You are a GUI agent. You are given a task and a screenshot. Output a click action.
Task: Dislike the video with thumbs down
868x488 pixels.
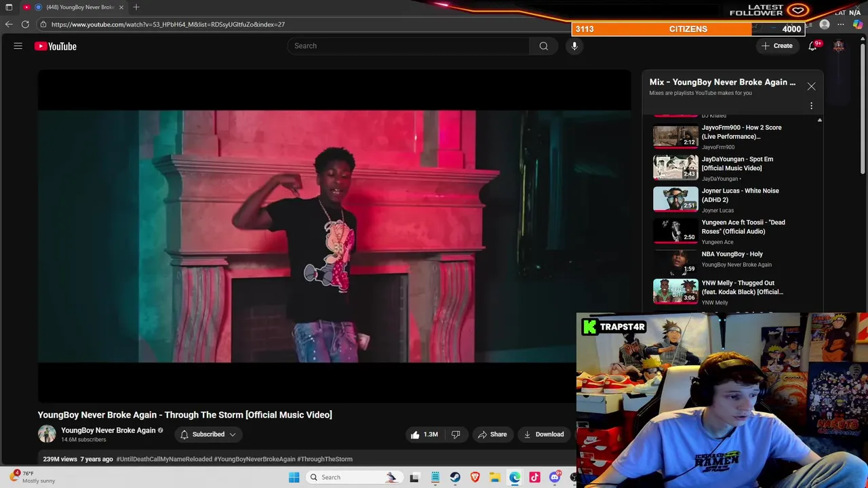456,434
